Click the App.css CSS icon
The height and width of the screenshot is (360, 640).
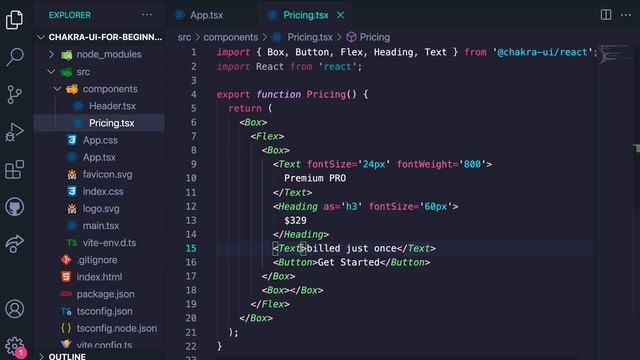[72, 140]
